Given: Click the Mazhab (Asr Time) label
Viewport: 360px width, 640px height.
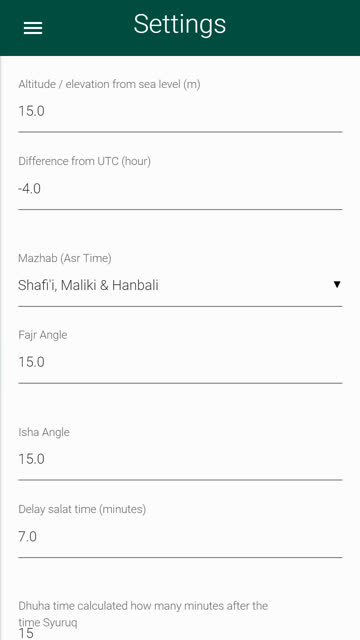Looking at the screenshot, I should point(65,258).
